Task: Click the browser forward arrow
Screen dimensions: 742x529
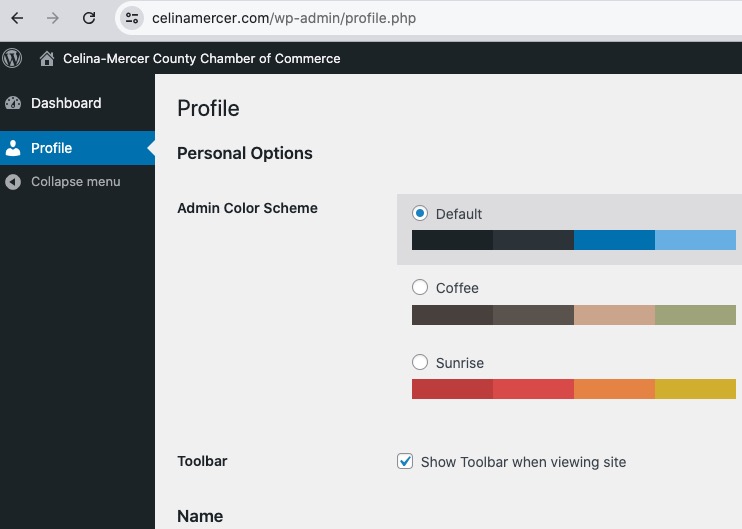Action: pos(53,18)
